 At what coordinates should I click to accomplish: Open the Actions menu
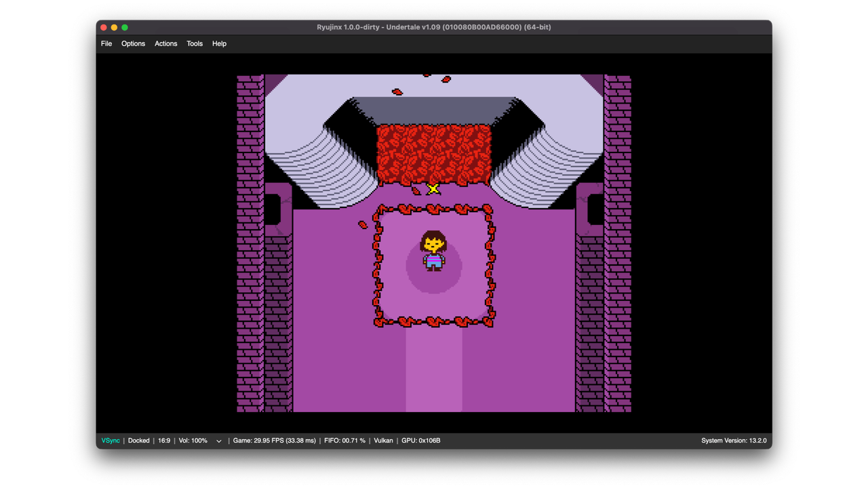(165, 43)
